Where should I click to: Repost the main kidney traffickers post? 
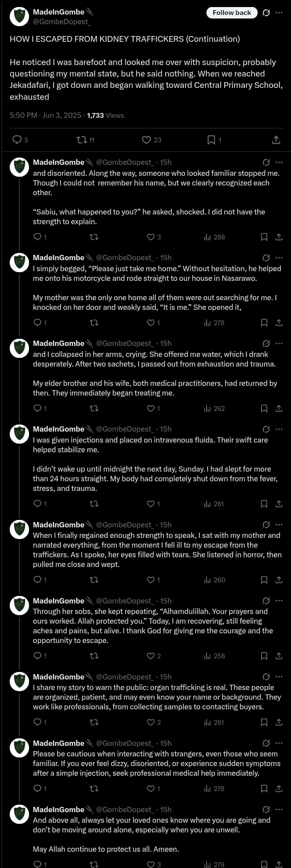[82, 140]
